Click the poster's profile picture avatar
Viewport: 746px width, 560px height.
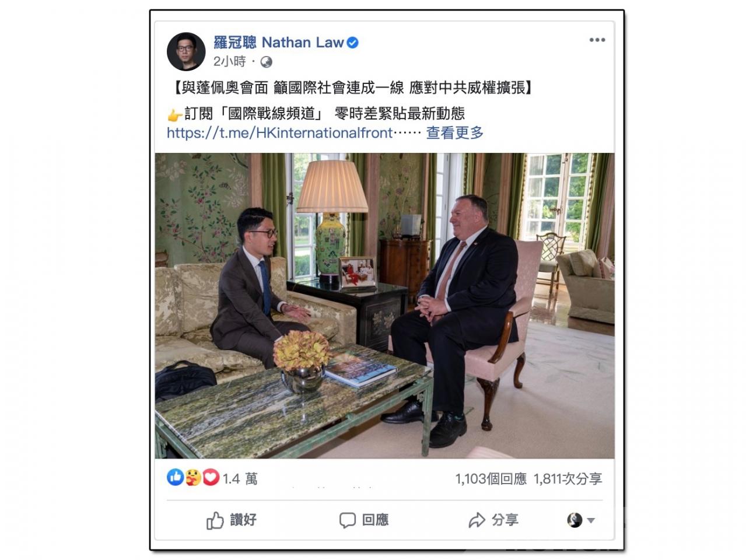point(186,51)
